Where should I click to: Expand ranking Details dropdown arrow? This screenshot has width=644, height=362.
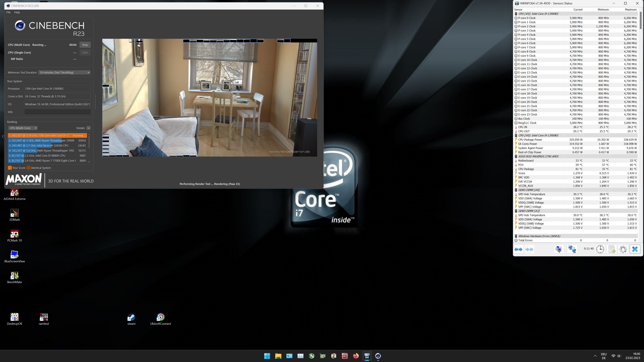point(89,128)
